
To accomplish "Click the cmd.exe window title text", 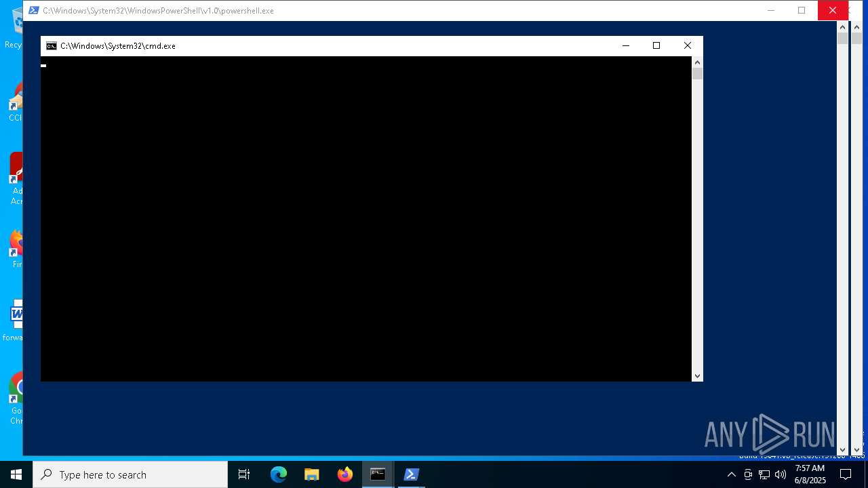I will pos(118,46).
